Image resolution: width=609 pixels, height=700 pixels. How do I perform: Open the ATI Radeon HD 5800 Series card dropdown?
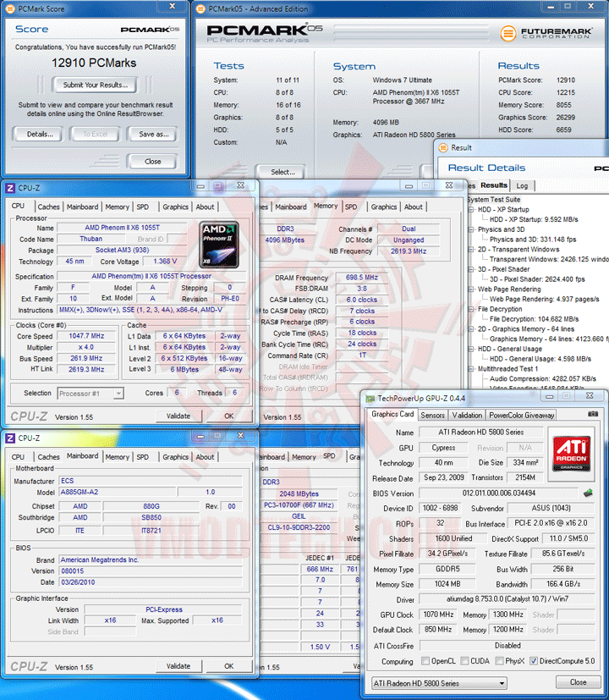502,683
